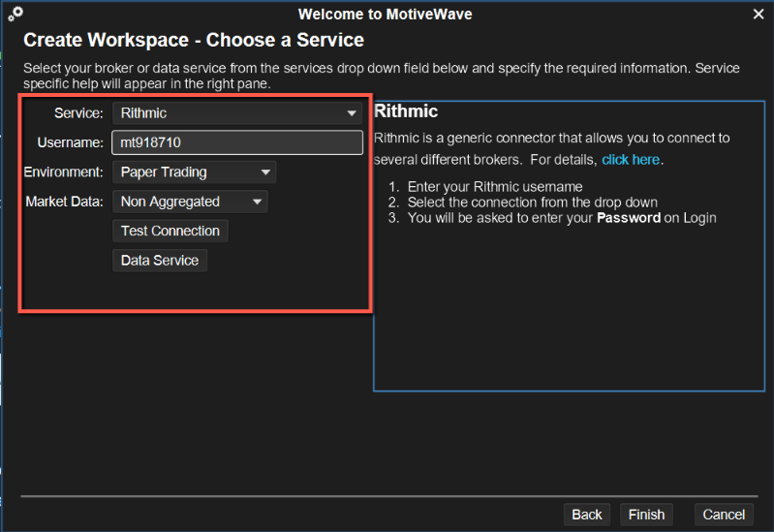
Task: Click the 'Welcome to MotiveWave' title text
Action: (x=385, y=14)
